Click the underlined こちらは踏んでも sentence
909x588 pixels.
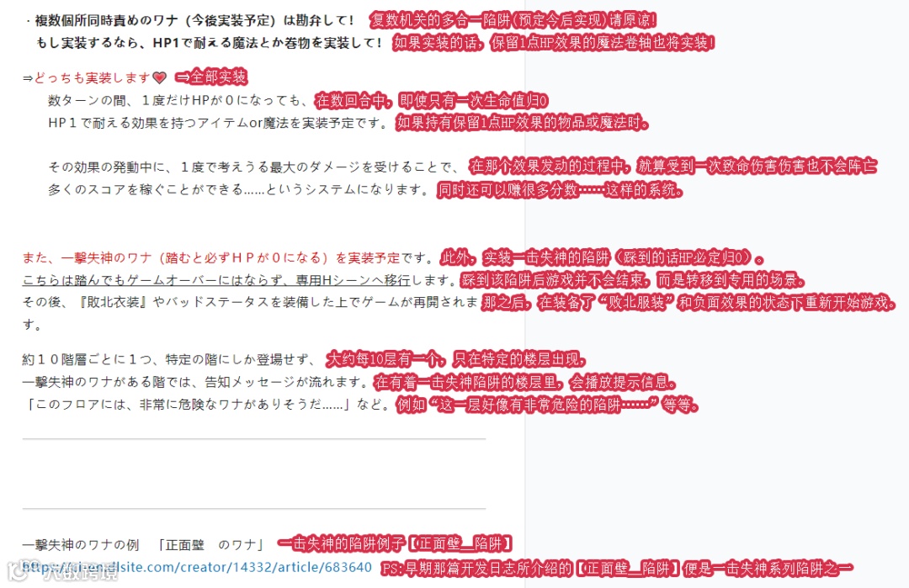pos(215,280)
